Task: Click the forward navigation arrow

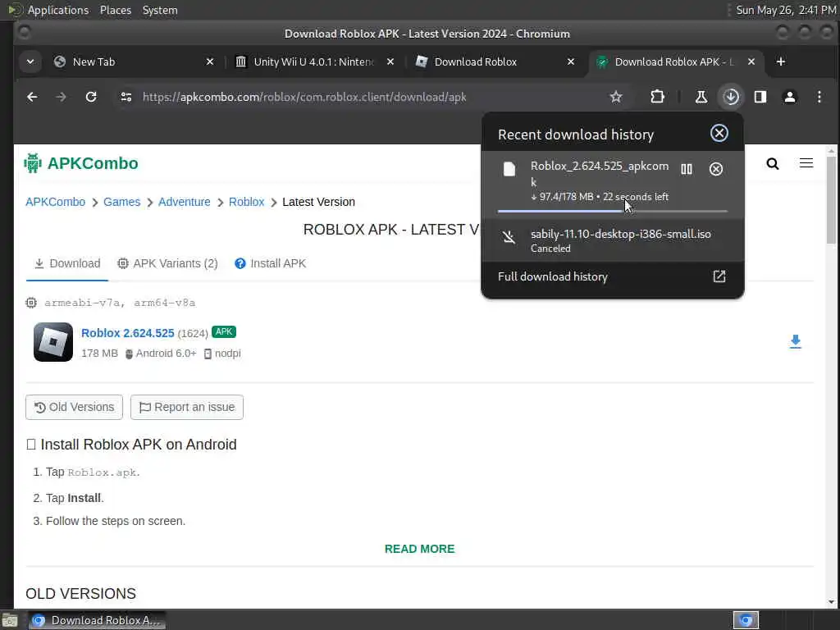Action: pos(61,97)
